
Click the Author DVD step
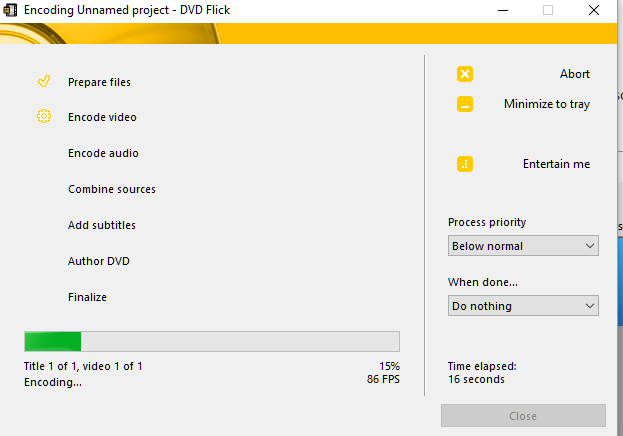[x=99, y=261]
